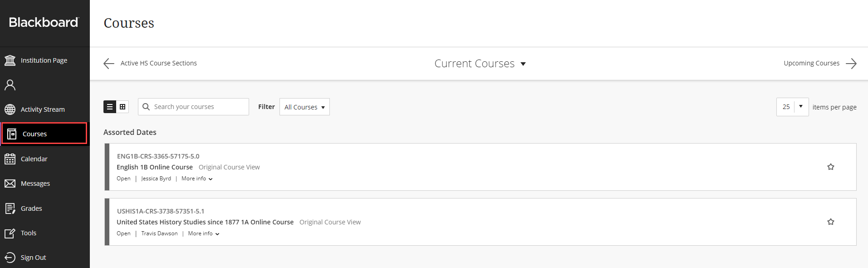Open Messages
The width and height of the screenshot is (868, 268).
pos(35,183)
